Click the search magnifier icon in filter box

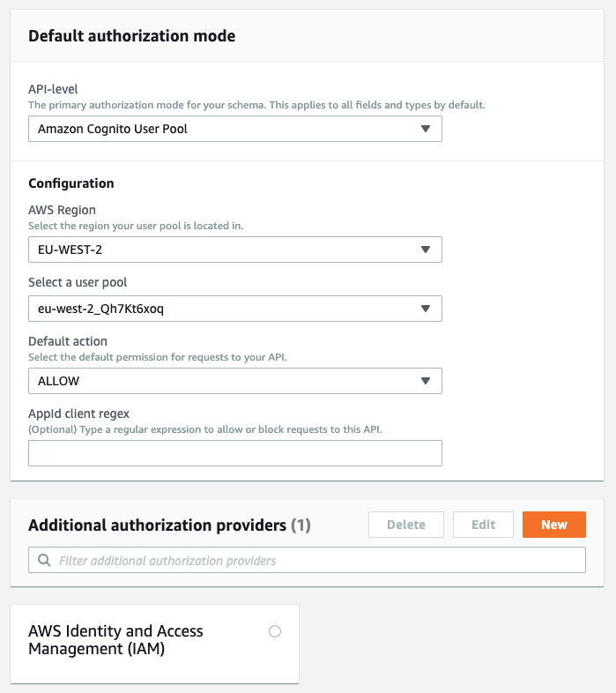[44, 560]
